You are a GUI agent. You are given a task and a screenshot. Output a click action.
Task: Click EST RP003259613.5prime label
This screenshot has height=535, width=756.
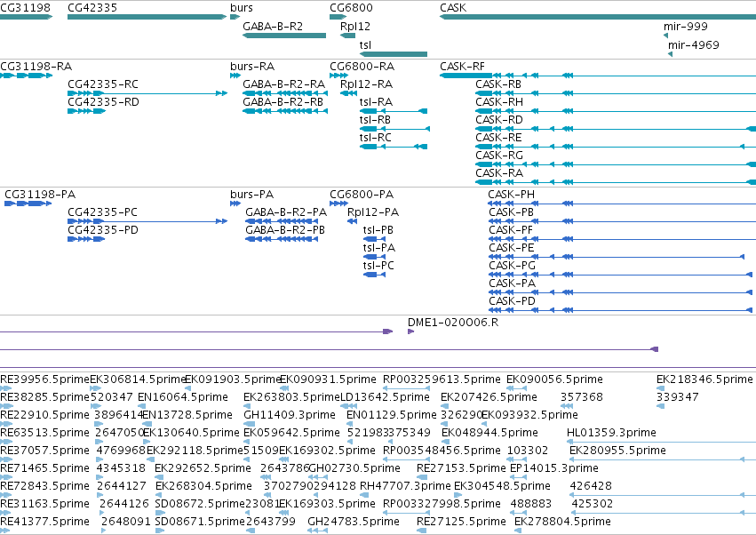point(442,379)
